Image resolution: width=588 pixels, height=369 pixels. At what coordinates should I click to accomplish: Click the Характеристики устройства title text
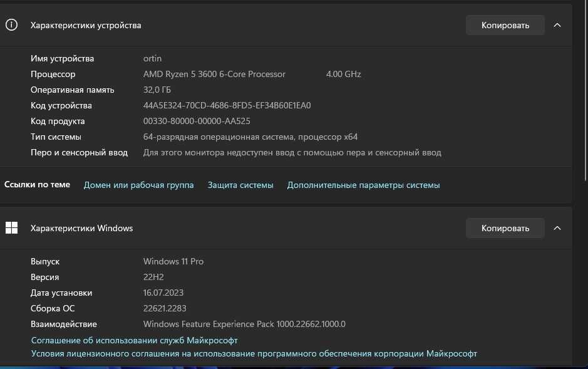[x=86, y=25]
